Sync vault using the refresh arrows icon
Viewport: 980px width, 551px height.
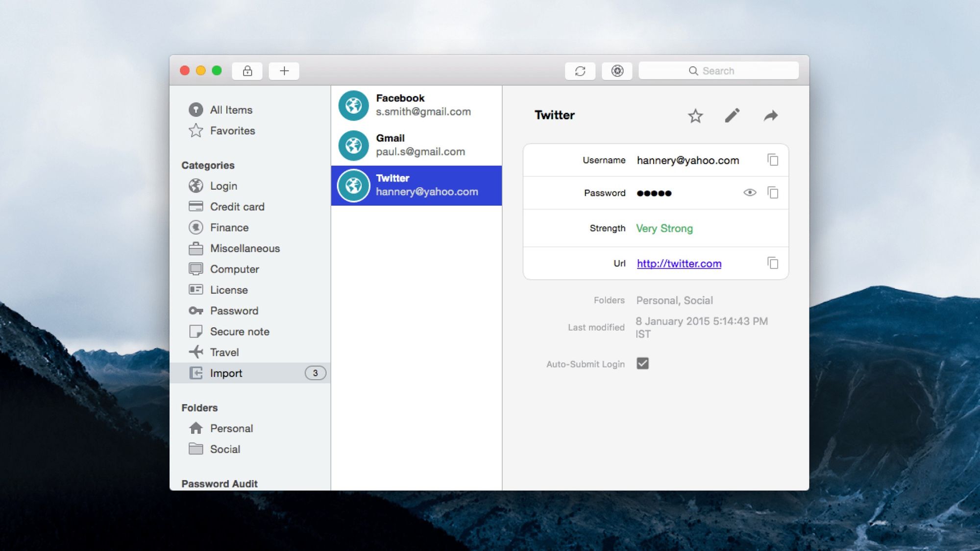(580, 71)
